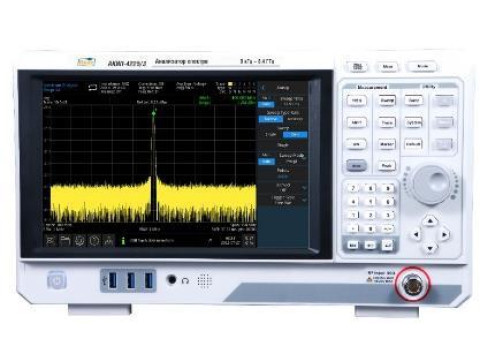This screenshot has height=360, width=480.
Task: Tap keypad digit 9
Action: (x=388, y=189)
